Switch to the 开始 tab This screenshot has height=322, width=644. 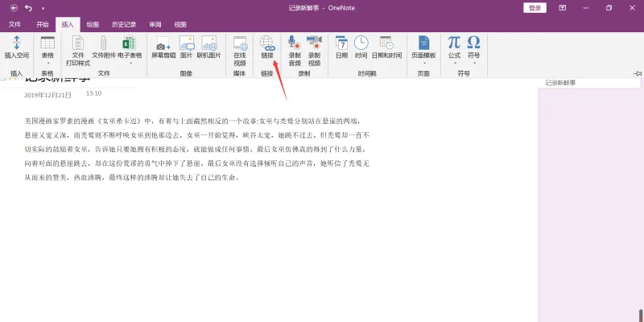(43, 25)
